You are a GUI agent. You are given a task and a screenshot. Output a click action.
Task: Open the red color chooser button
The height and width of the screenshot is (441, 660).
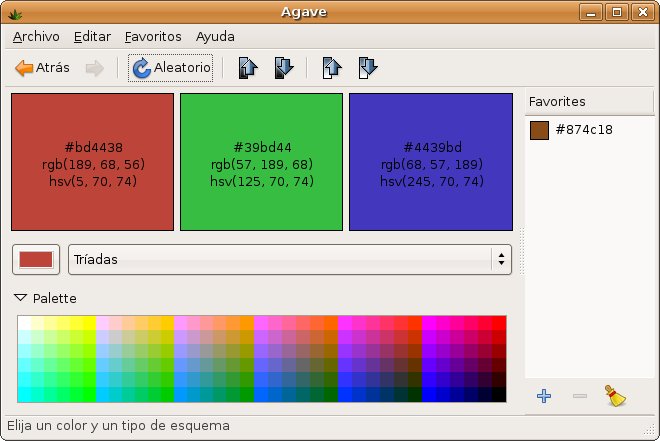pos(36,259)
